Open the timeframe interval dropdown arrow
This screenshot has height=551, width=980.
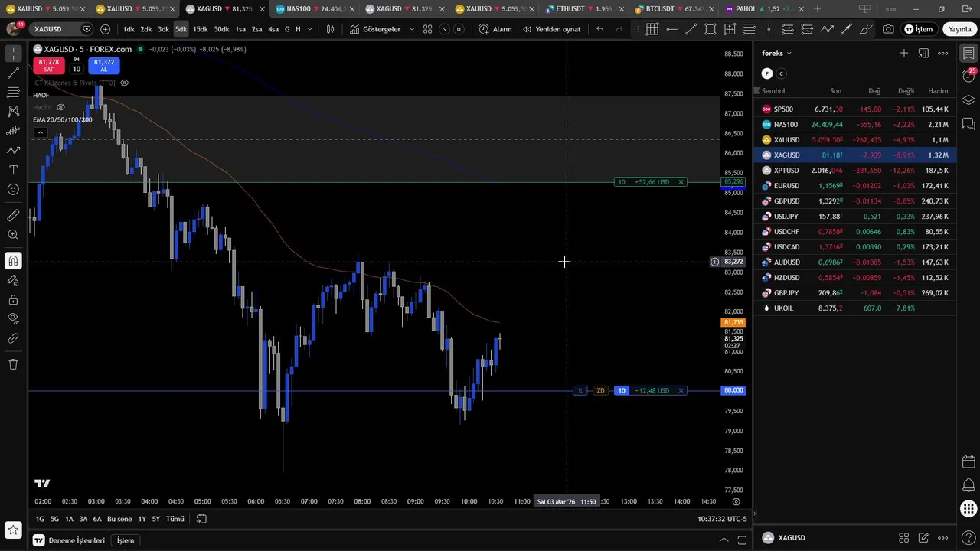point(309,29)
